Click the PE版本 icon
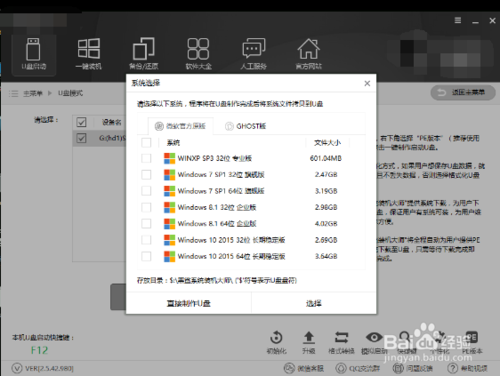Screen dimensions: 500x376 coord(472,342)
